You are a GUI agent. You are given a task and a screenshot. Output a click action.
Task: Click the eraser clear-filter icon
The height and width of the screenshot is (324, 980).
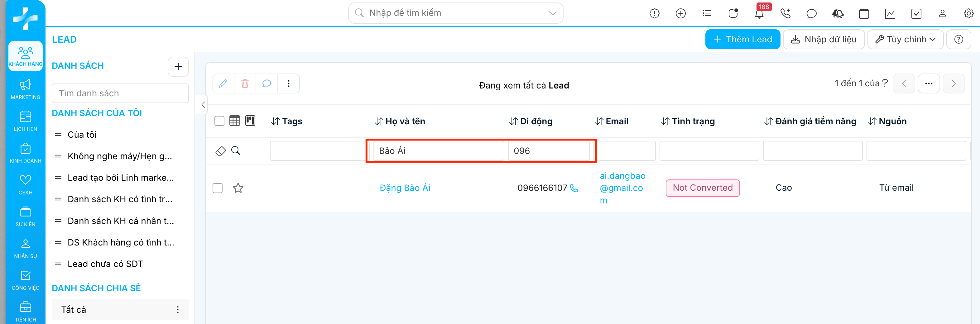pyautogui.click(x=221, y=151)
